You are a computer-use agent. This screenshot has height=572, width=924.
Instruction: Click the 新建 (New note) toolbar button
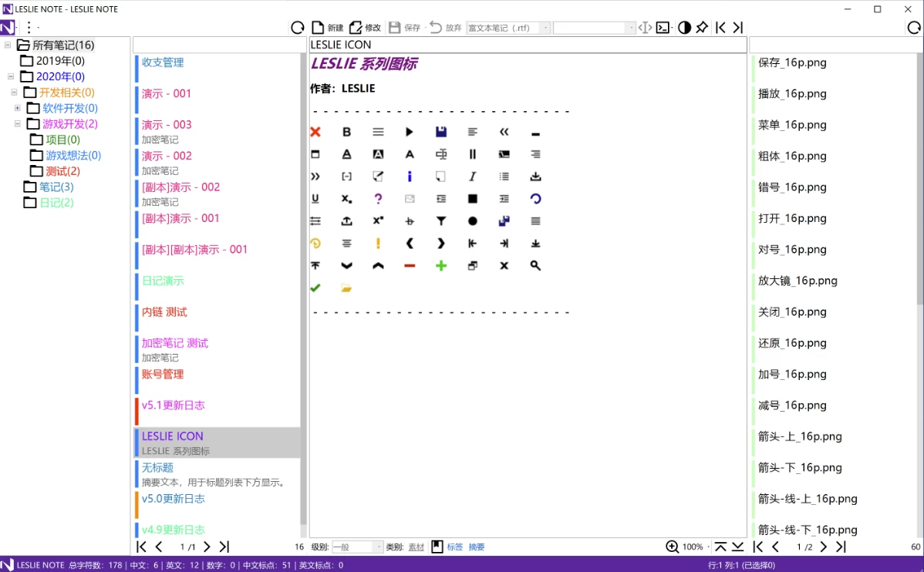[x=327, y=28]
